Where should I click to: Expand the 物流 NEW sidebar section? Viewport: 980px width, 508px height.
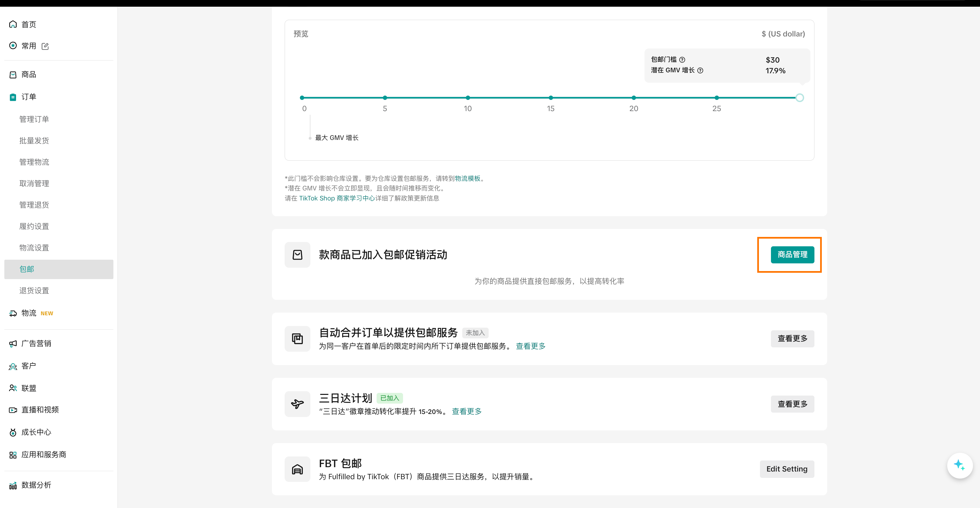[x=29, y=313]
